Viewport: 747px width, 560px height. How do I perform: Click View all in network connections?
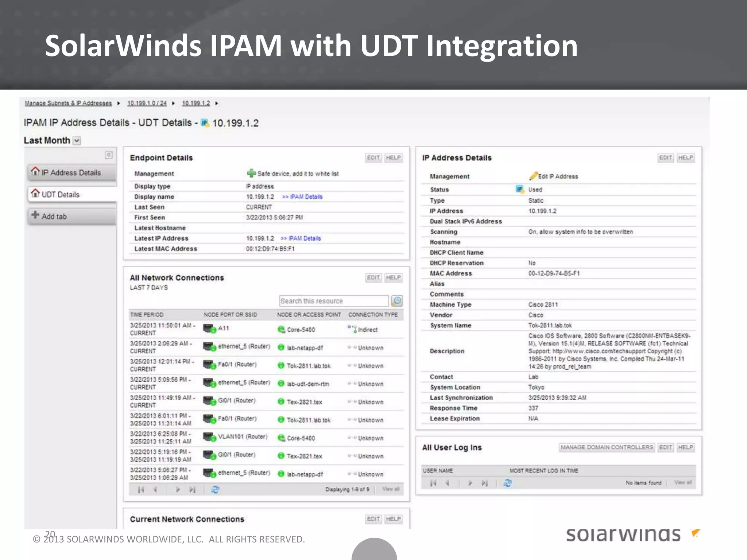391,489
